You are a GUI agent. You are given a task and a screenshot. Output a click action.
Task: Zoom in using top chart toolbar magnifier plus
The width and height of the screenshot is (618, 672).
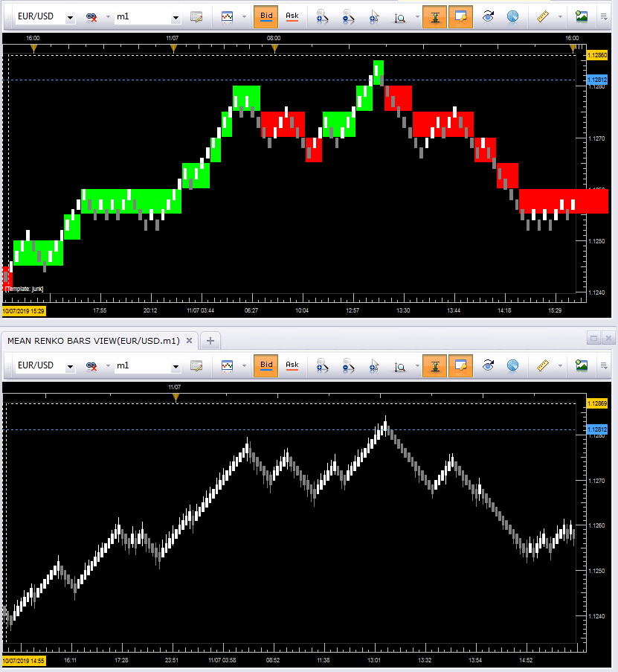(322, 17)
